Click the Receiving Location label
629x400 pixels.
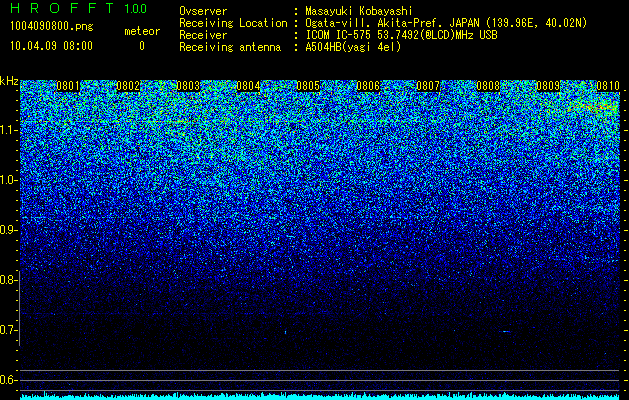233,23
